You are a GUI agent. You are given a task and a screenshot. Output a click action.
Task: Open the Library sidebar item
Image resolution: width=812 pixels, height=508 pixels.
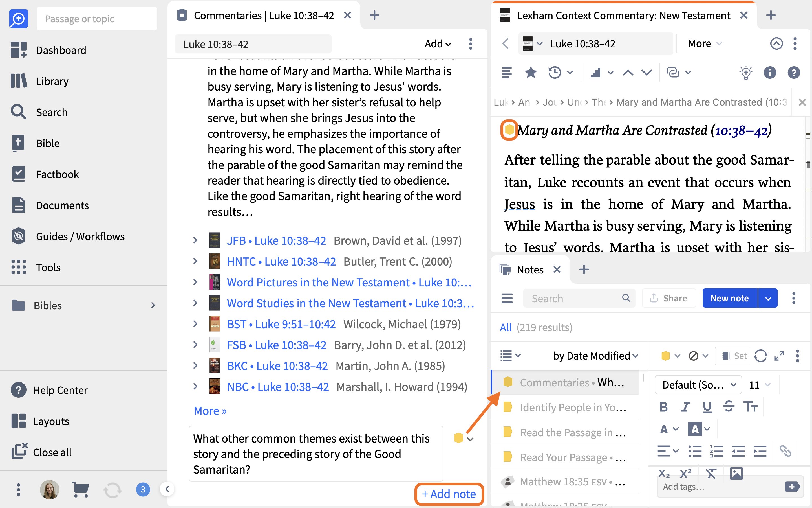click(39, 81)
